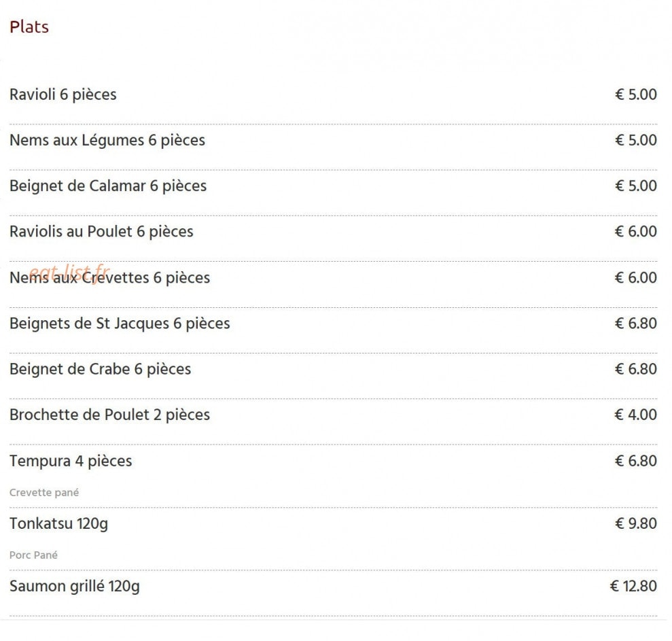Screen dimensions: 672x641
Task: Select the Ravioli 6 pièces item
Action: pyautogui.click(x=63, y=94)
